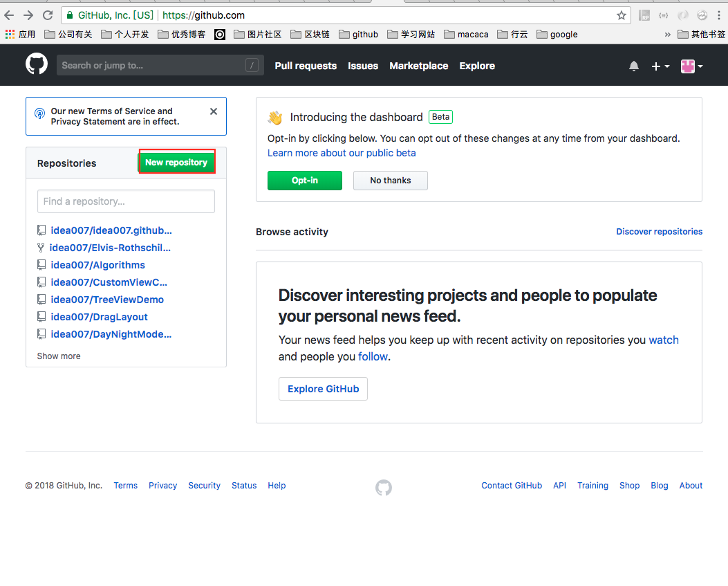Visit the Shop footer link
Screen dimensions: 728x586
click(x=630, y=485)
